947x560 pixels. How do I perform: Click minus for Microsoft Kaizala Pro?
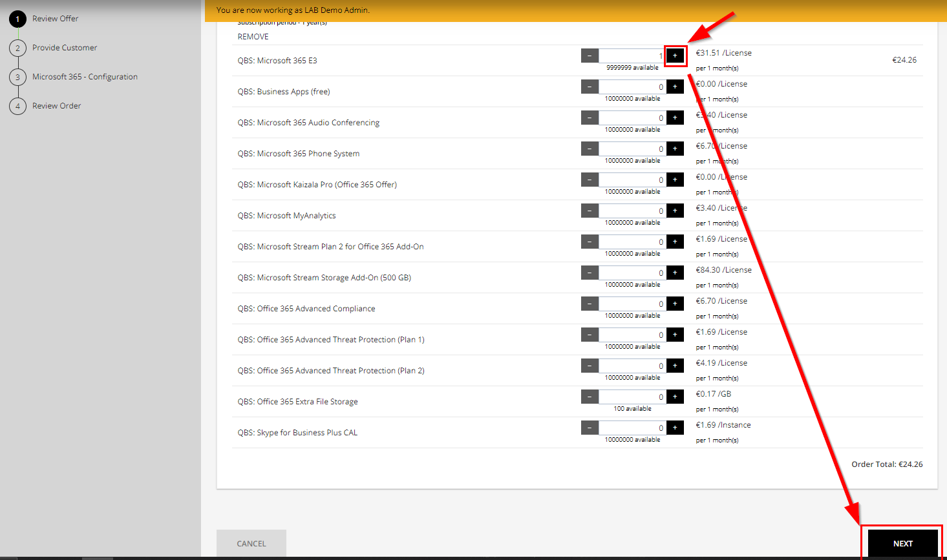[590, 180]
